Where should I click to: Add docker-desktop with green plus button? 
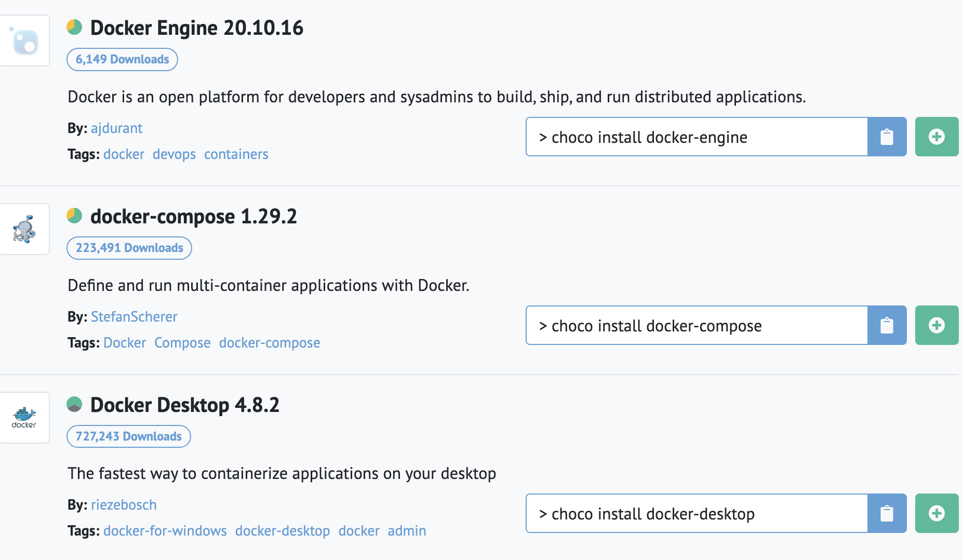tap(937, 513)
